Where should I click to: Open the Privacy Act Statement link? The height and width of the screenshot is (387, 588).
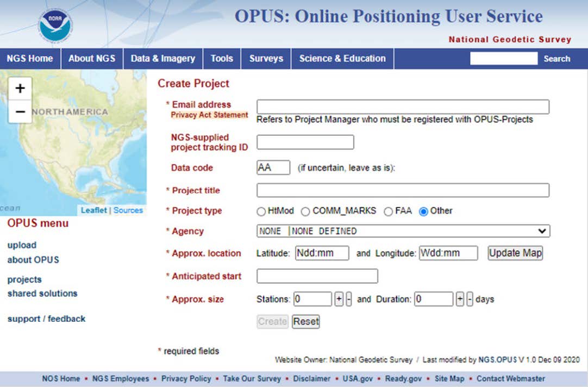209,115
